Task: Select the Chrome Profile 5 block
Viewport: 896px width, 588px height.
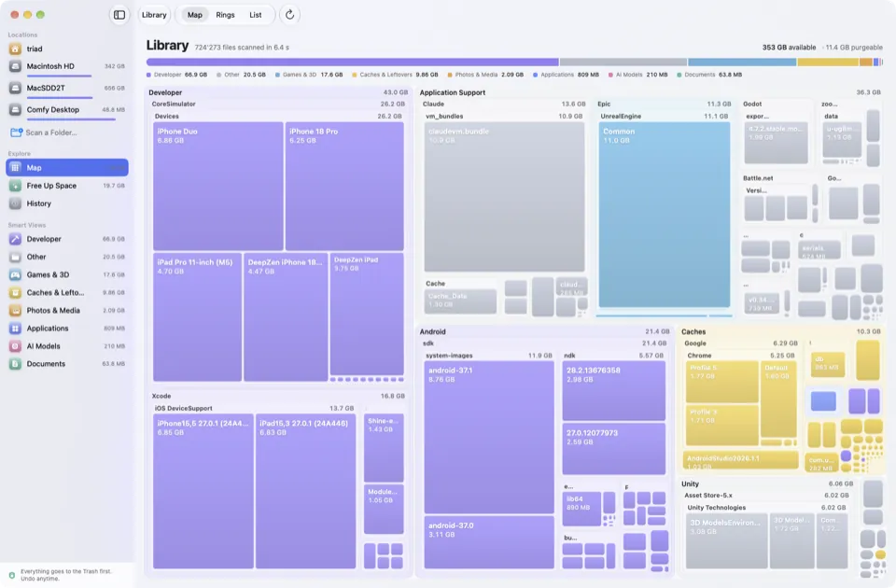Action: coord(721,382)
